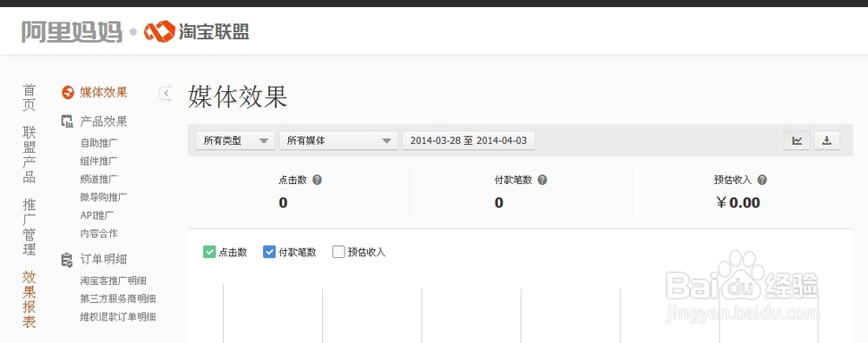Open help icon next to 预估收入
Image resolution: width=868 pixels, height=343 pixels.
[x=762, y=180]
